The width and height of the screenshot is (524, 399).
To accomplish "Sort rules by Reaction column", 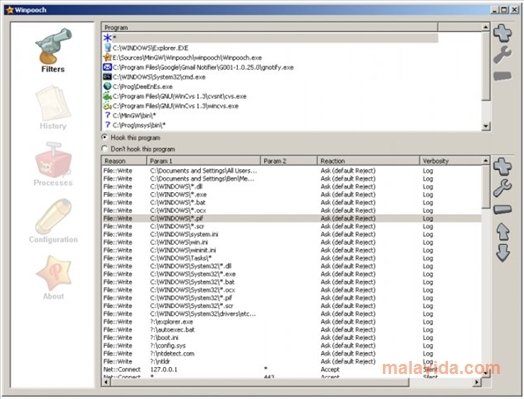I will pyautogui.click(x=368, y=161).
